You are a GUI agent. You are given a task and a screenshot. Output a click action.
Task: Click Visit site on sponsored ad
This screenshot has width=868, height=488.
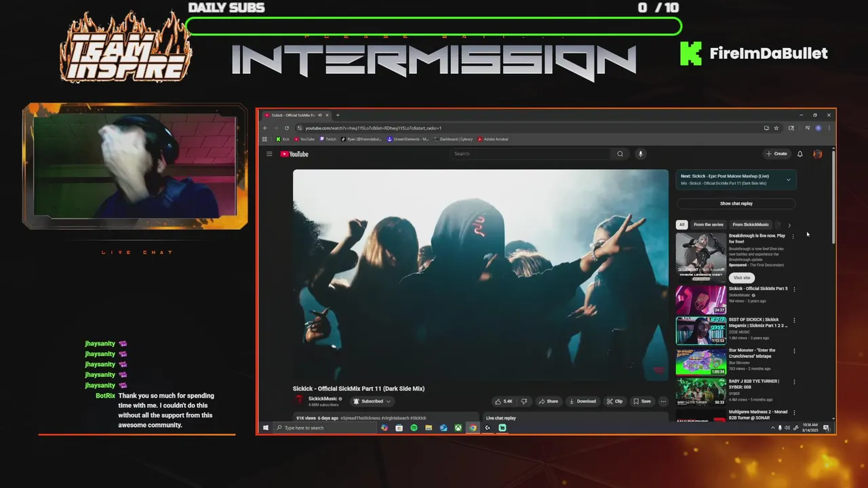click(x=742, y=278)
